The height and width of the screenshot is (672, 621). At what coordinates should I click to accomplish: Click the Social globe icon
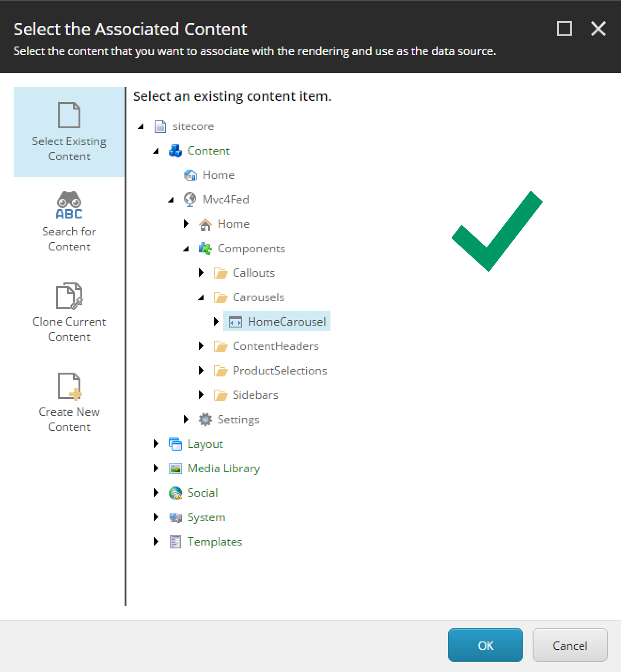pos(174,492)
